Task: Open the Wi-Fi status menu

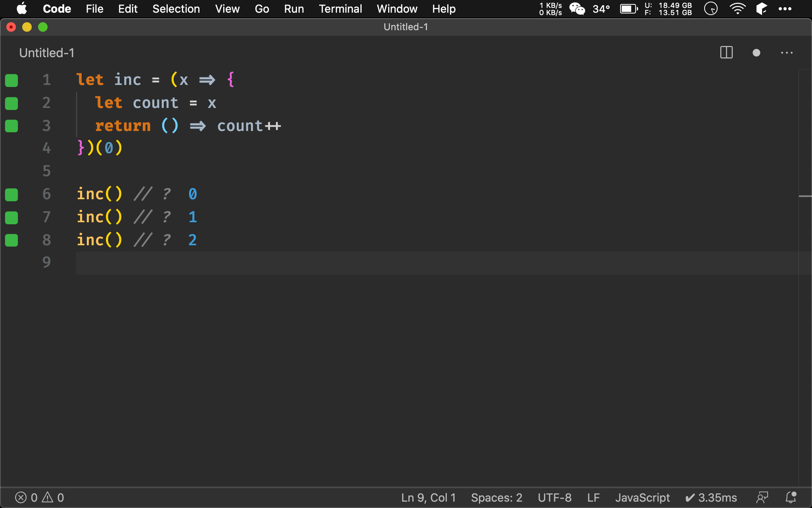Action: tap(737, 9)
